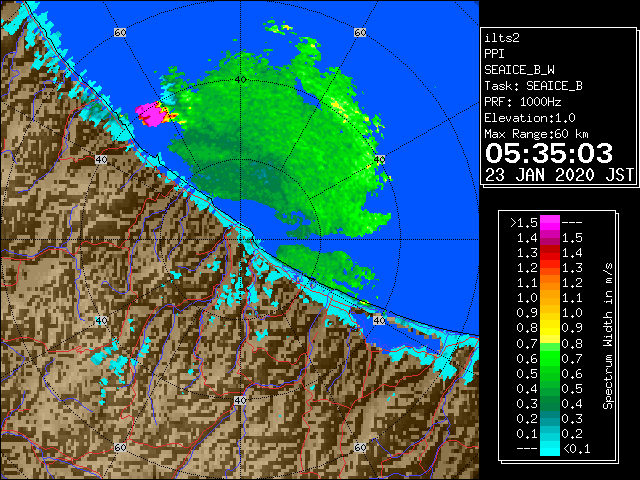Screen dimensions: 640x480
Task: Click the 'Elevation:1.0' text
Action: 530,118
